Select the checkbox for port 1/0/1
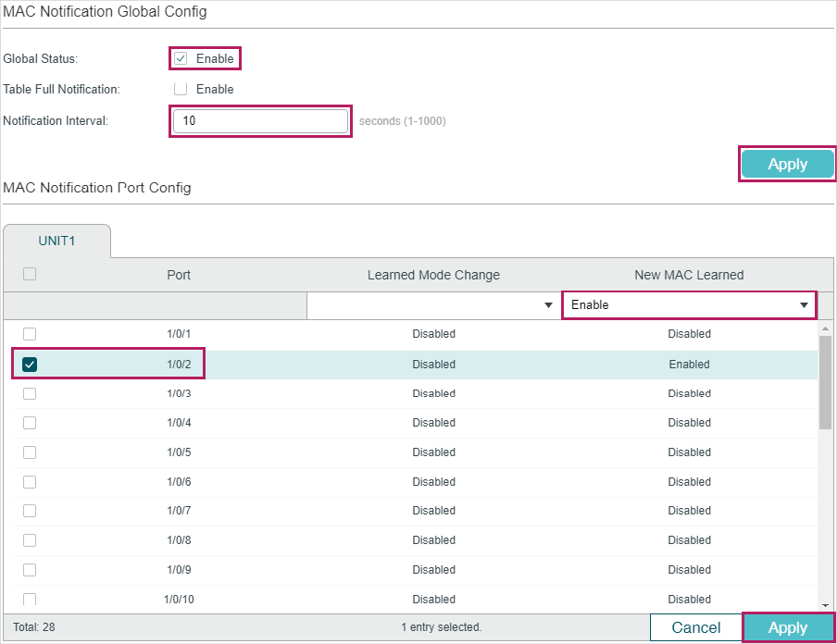This screenshot has height=644, width=837. point(30,334)
